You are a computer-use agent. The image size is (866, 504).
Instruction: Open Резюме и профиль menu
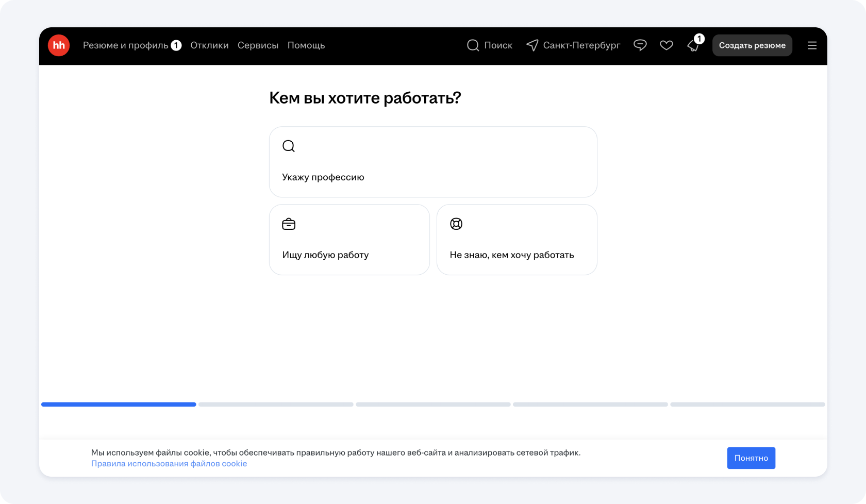click(x=125, y=45)
